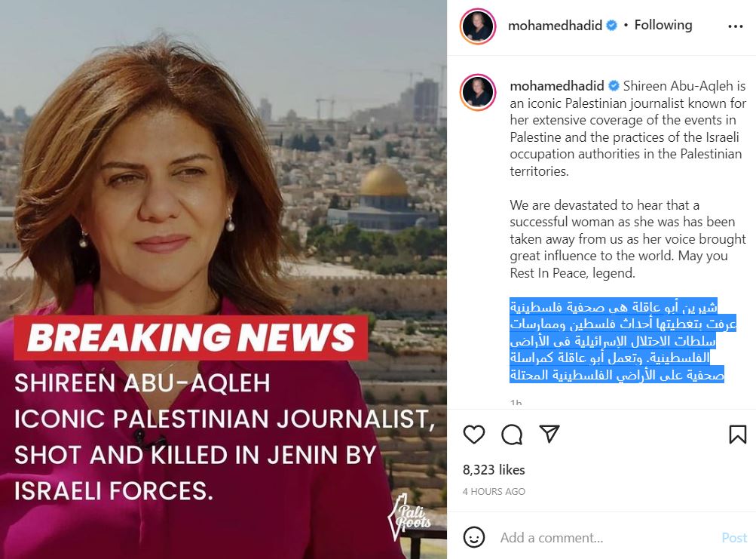Click the Post comment button
The width and height of the screenshot is (756, 559).
[734, 537]
